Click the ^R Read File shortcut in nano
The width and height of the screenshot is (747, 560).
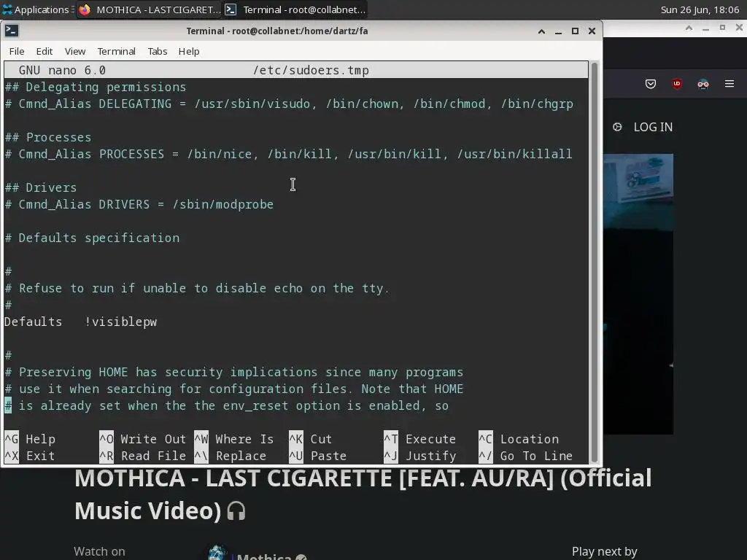click(x=142, y=456)
